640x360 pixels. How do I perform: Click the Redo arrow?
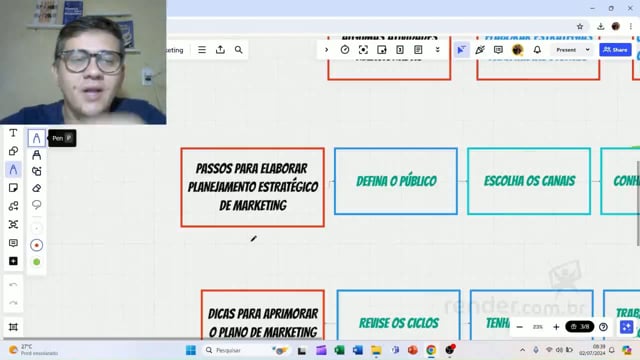(13, 303)
